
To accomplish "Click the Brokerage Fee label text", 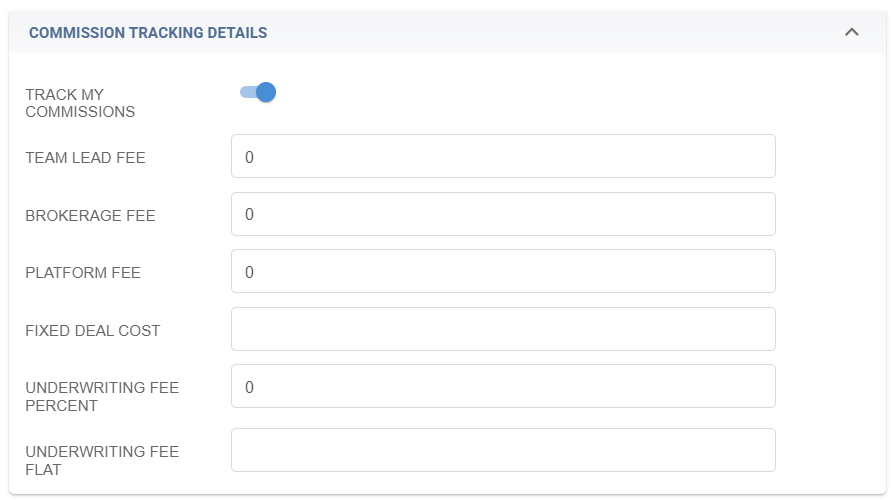I will pyautogui.click(x=90, y=215).
